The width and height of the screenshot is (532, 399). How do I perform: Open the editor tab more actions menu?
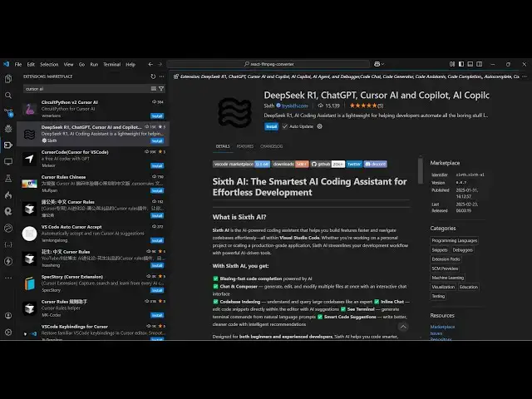coord(525,76)
